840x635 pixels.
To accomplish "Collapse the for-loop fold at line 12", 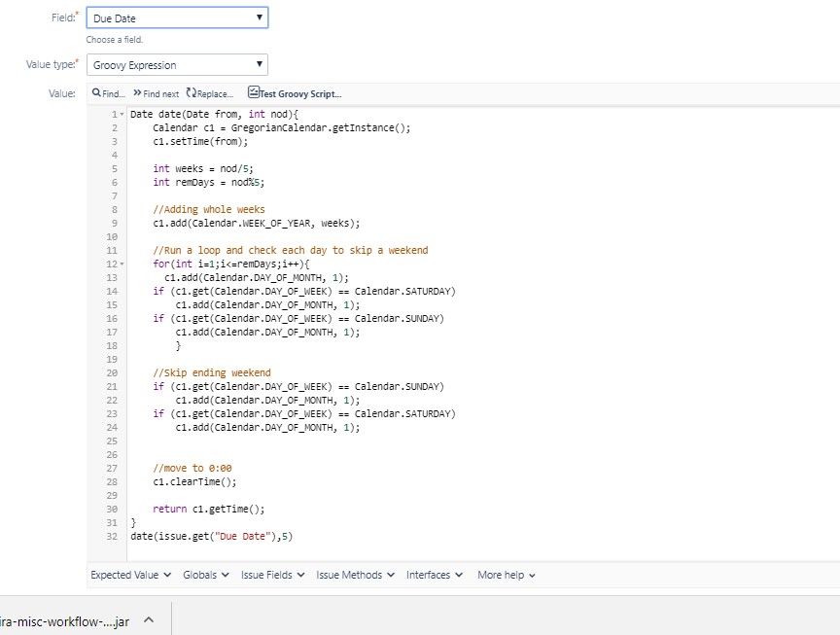I will click(x=122, y=264).
